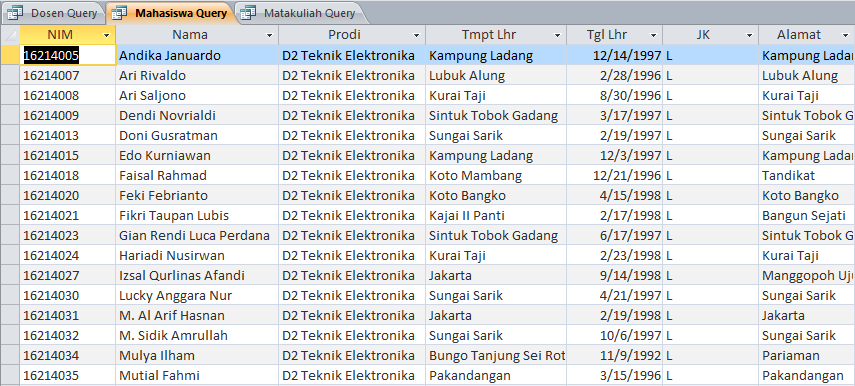Select the Tmpt Lhr column header

pyautogui.click(x=496, y=35)
